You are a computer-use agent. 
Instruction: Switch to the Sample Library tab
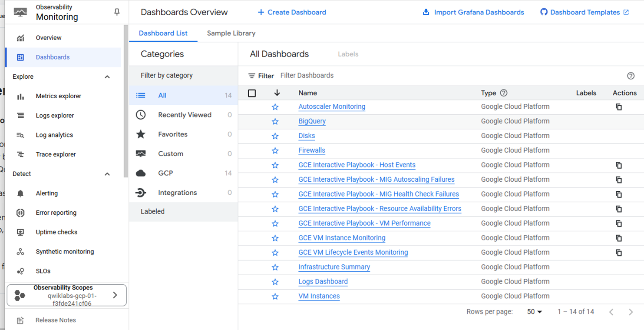point(231,33)
